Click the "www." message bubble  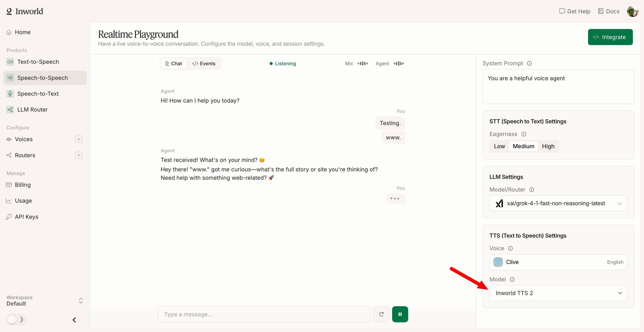click(x=393, y=138)
